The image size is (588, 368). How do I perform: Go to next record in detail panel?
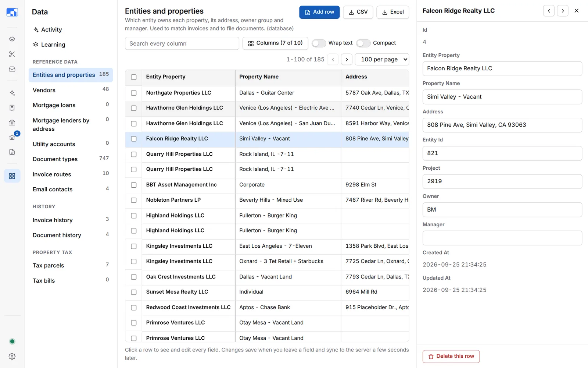coord(563,11)
